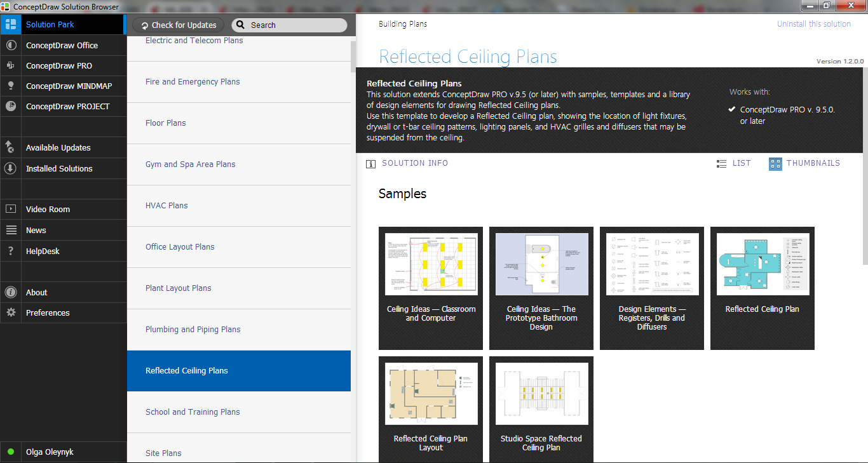This screenshot has height=463, width=868.
Task: Click the Search input field
Action: [x=295, y=25]
